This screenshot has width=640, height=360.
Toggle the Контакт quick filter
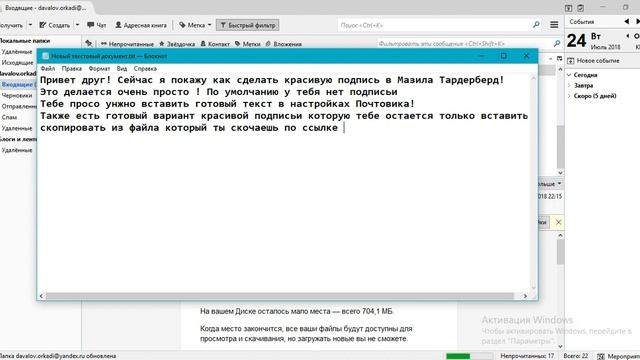click(215, 44)
